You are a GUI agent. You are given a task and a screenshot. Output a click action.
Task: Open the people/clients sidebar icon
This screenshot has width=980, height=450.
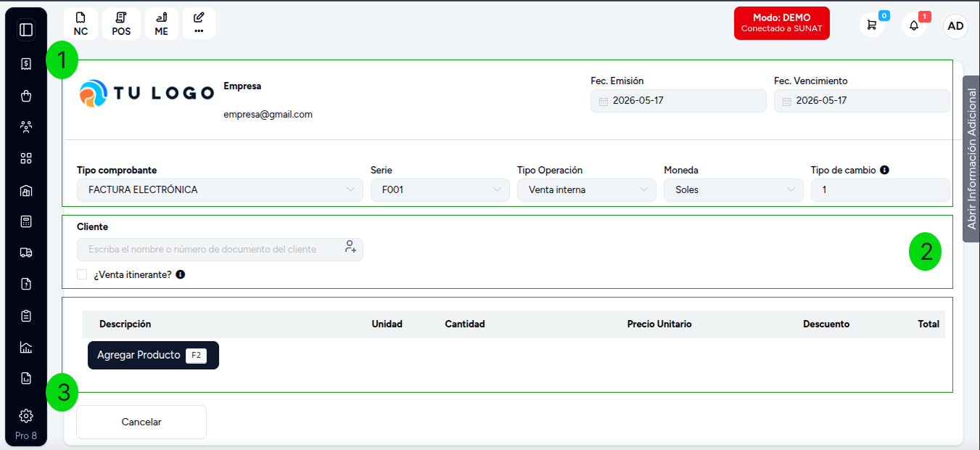(x=26, y=127)
